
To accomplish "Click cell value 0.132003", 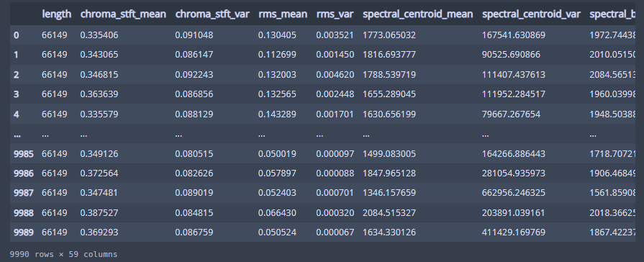I will [277, 75].
